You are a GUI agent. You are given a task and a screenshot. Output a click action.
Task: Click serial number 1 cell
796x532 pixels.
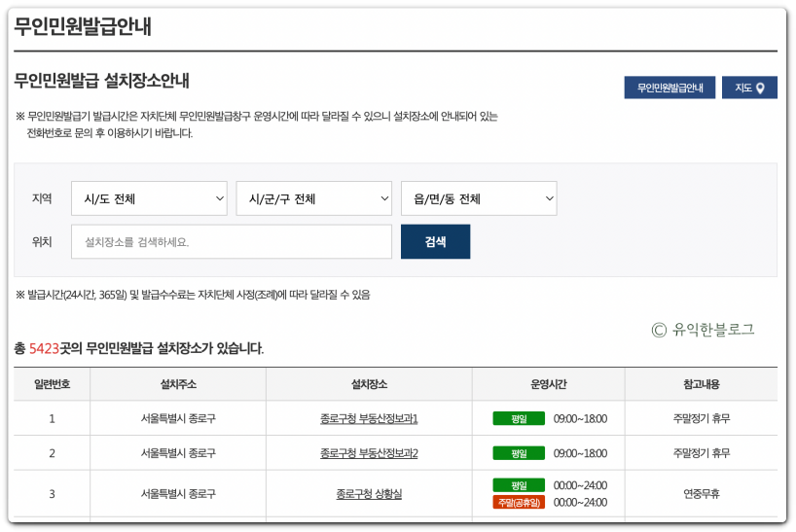[x=52, y=419]
